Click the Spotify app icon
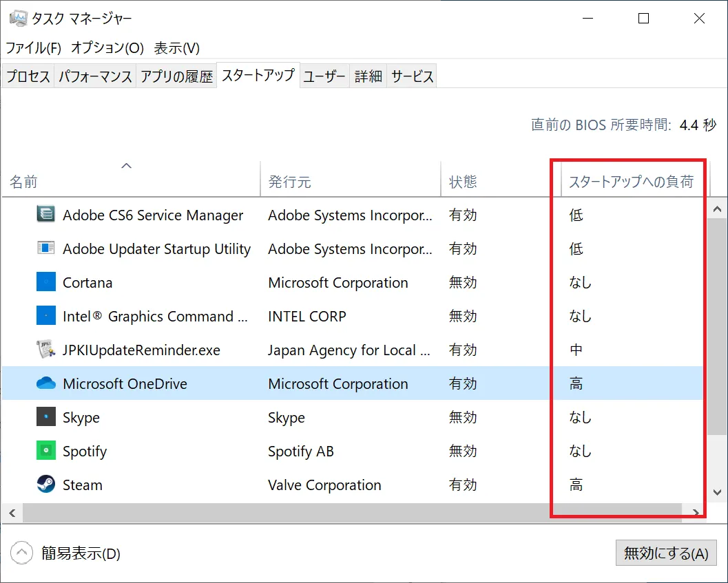This screenshot has height=583, width=728. pyautogui.click(x=45, y=450)
